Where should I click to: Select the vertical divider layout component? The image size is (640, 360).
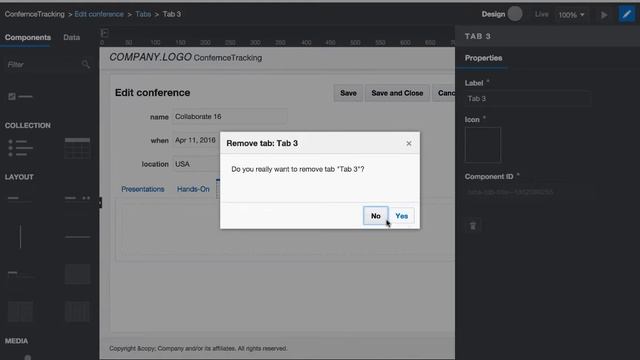tap(20, 236)
